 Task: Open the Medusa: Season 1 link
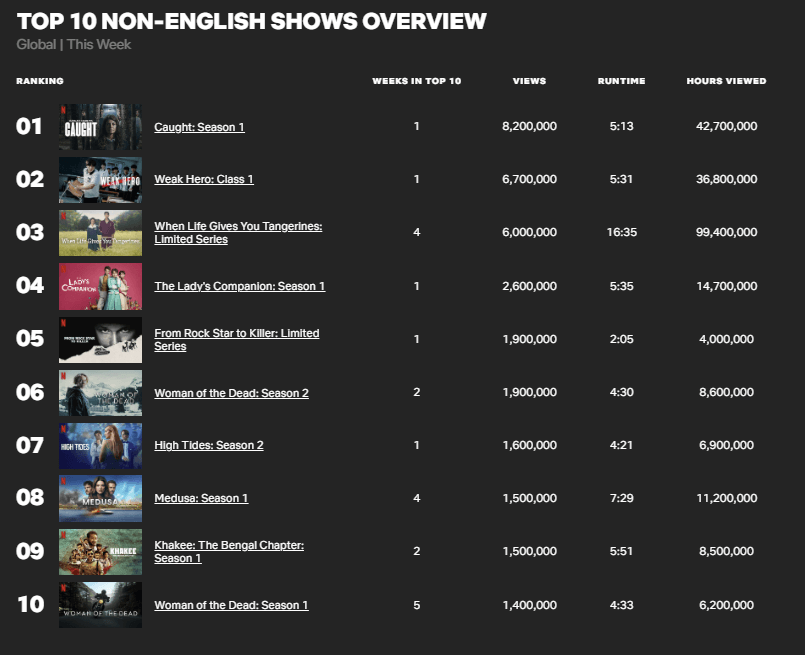201,498
